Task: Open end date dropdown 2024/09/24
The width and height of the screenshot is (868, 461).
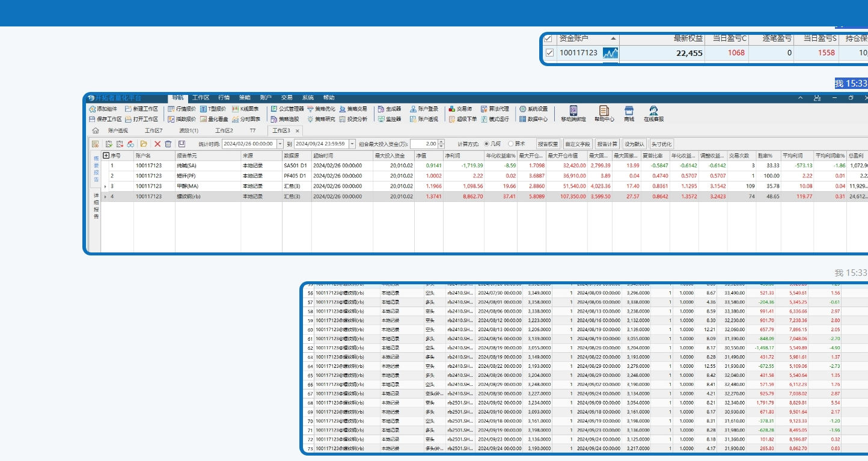Action: 351,144
